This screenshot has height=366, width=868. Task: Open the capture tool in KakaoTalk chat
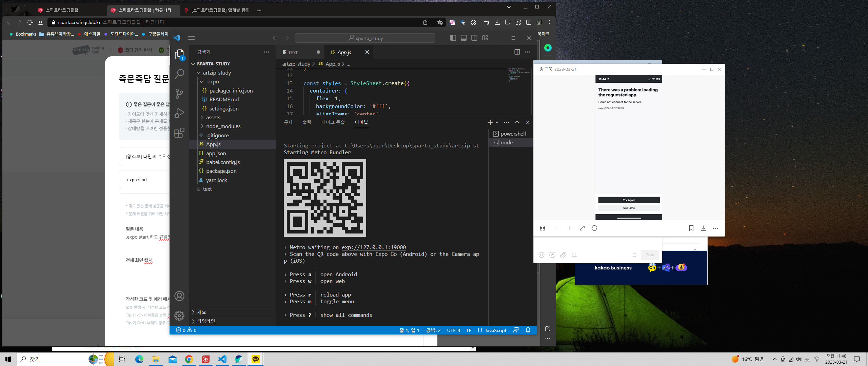[x=574, y=255]
